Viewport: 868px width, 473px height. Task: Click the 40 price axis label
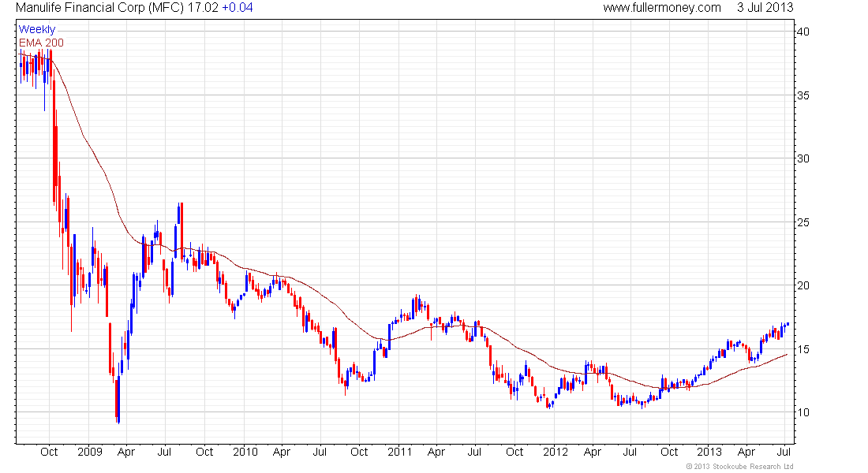803,32
